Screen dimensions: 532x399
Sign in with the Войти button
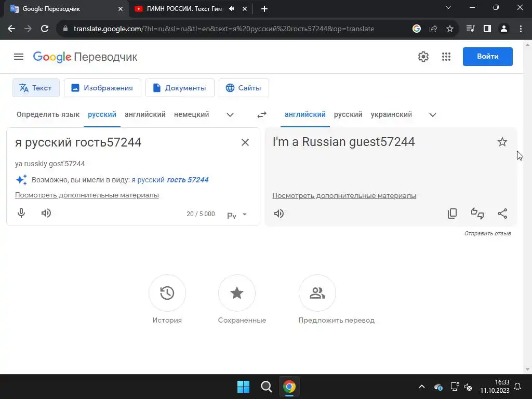pyautogui.click(x=487, y=57)
